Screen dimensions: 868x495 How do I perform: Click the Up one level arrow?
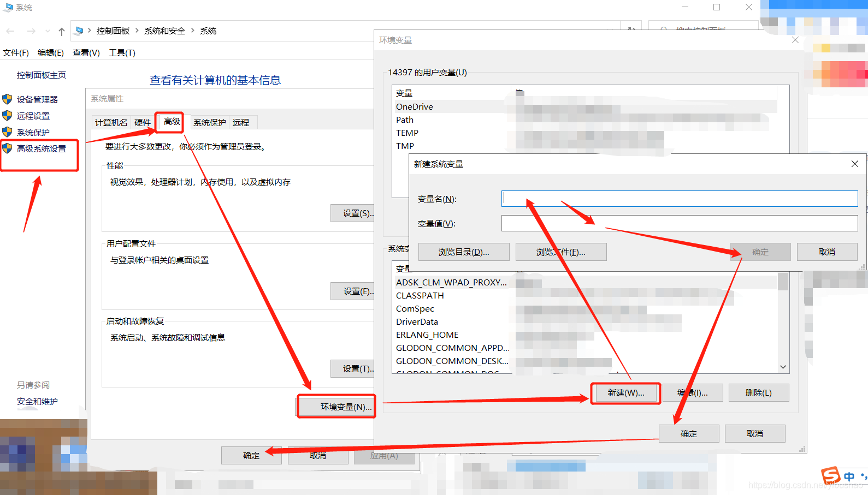[62, 31]
